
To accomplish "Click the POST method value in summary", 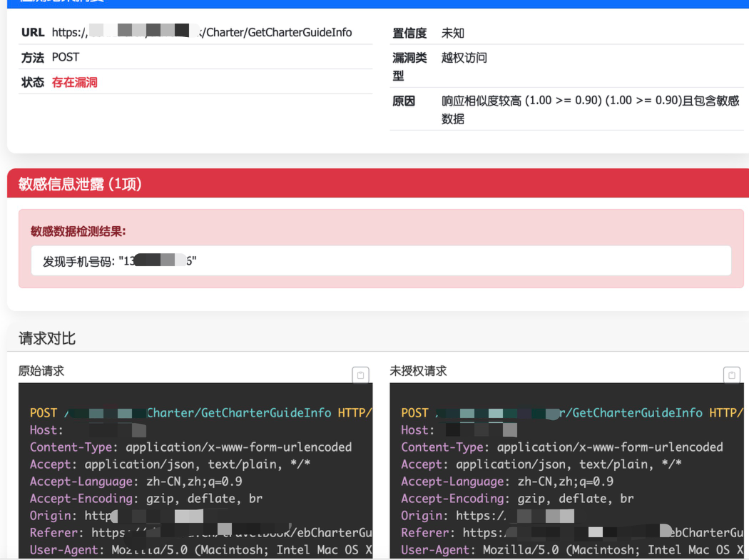I will (66, 57).
